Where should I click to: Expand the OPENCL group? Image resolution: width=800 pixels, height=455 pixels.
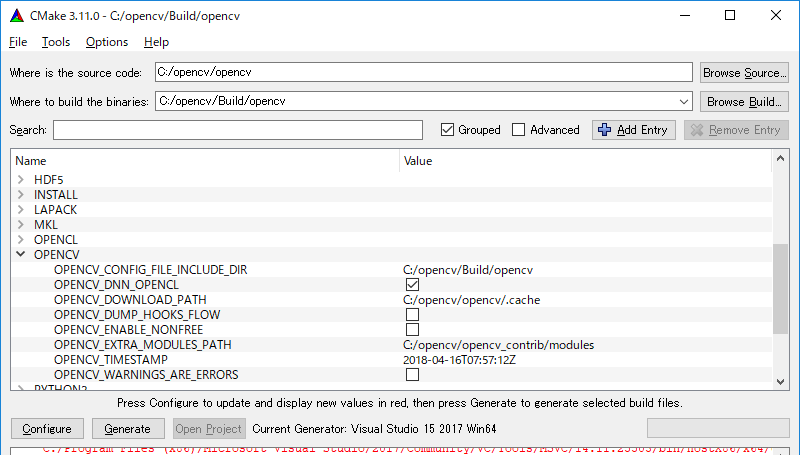click(21, 240)
